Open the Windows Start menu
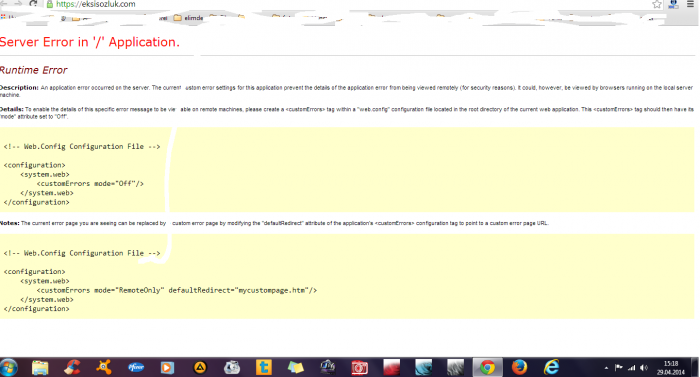700x377 pixels. [x=8, y=368]
